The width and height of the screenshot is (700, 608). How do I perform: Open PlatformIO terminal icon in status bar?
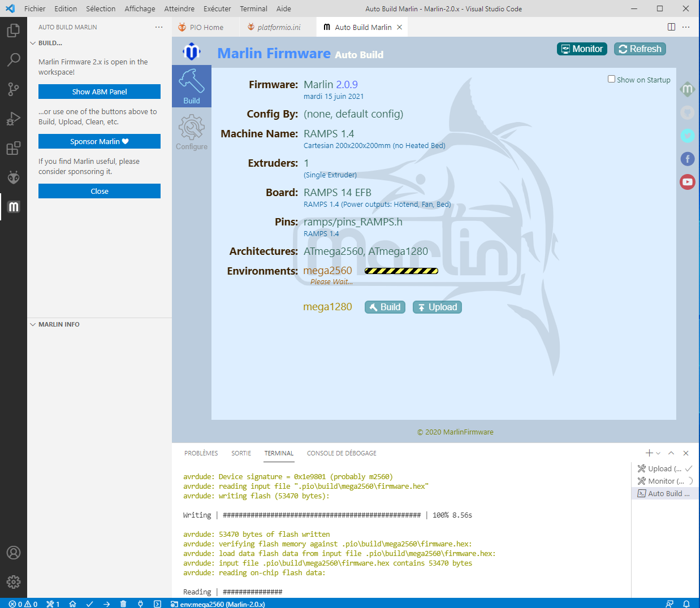point(157,603)
